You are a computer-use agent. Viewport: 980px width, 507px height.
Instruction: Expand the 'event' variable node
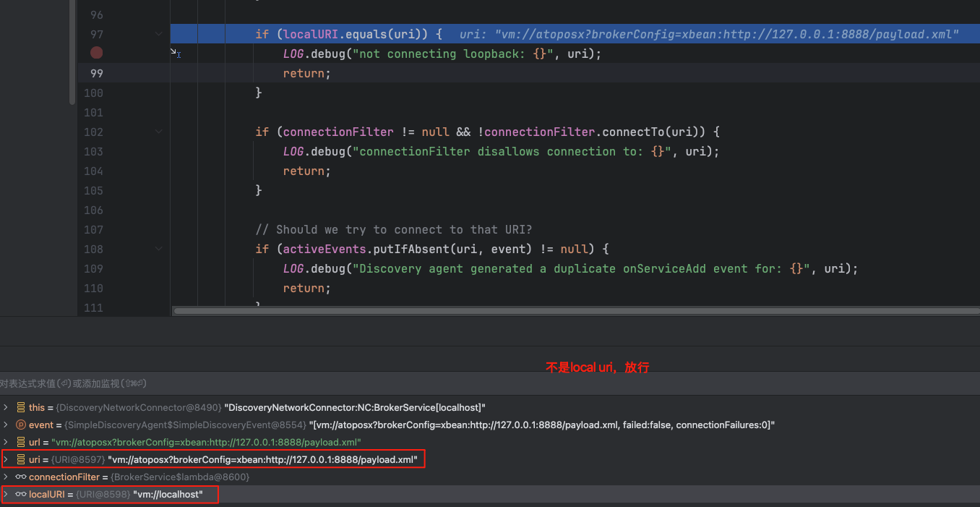7,425
